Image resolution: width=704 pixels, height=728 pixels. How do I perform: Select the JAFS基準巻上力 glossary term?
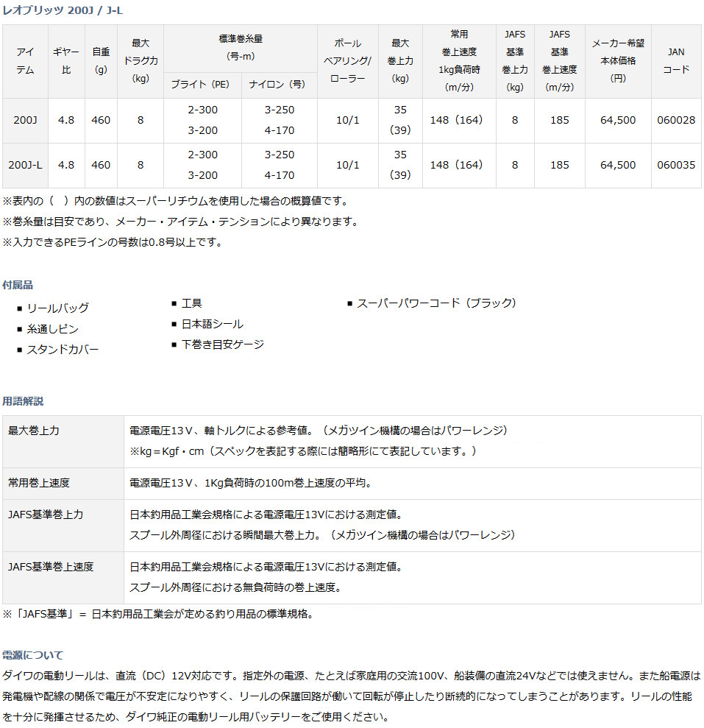pos(46,515)
